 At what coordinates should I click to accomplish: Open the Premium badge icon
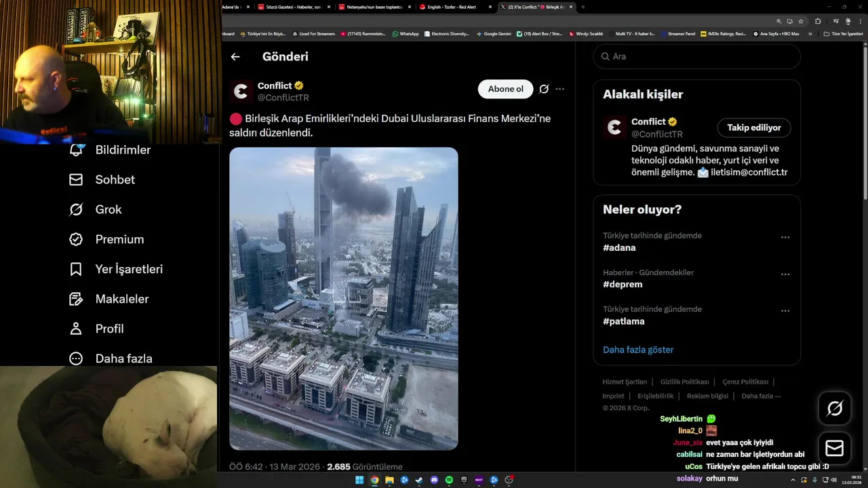pyautogui.click(x=76, y=239)
